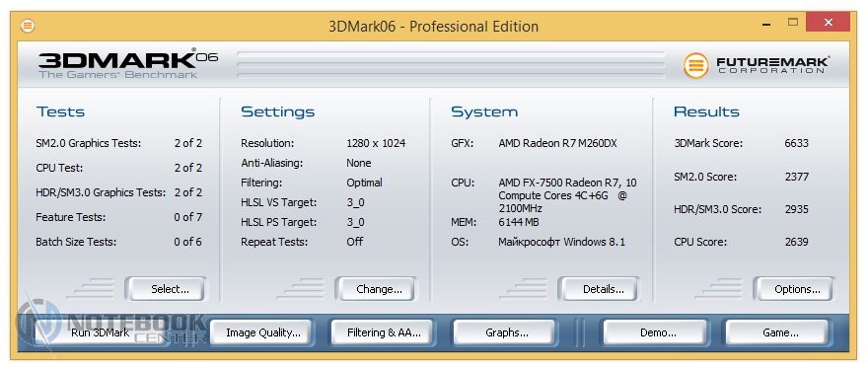Open the Filtering & AA... tool

[384, 332]
